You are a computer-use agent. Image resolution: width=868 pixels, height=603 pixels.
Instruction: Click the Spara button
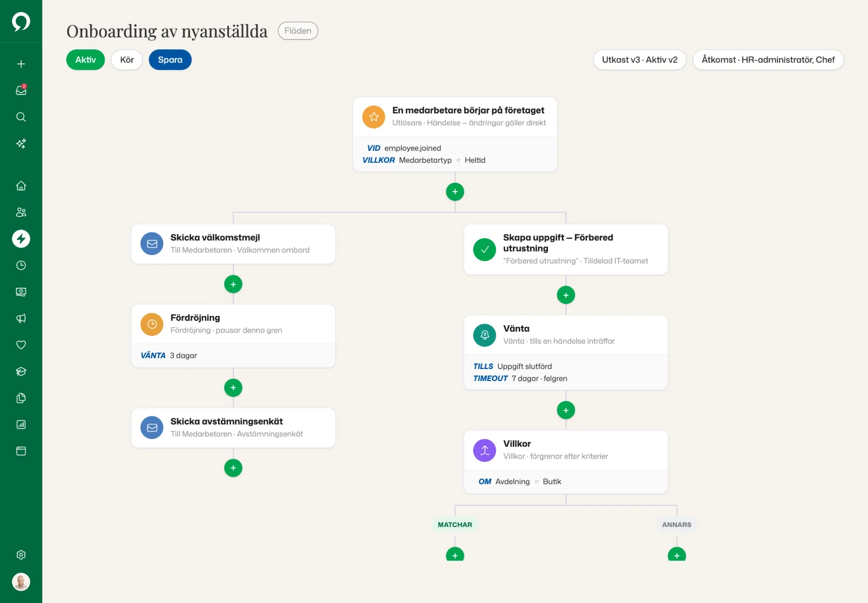click(170, 60)
